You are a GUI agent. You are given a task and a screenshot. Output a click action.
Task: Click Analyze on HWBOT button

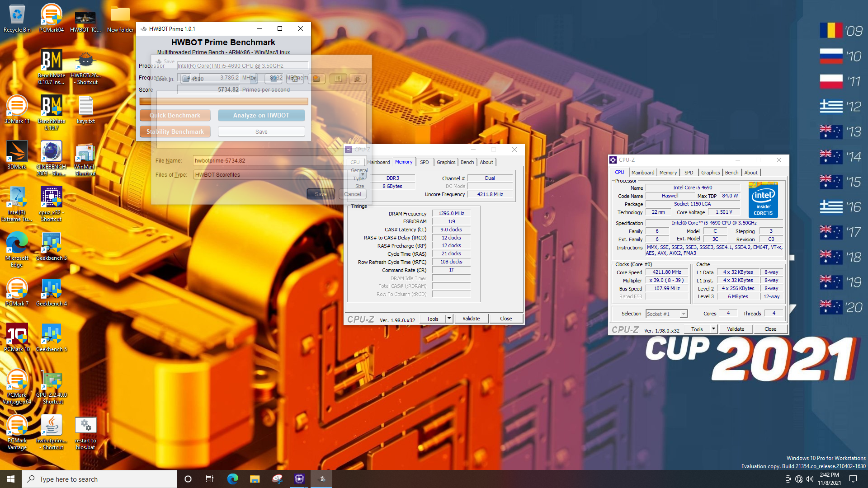[261, 115]
